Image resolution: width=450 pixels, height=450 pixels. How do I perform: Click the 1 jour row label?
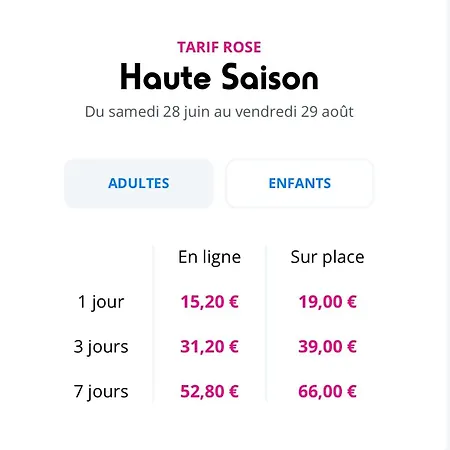click(x=101, y=302)
